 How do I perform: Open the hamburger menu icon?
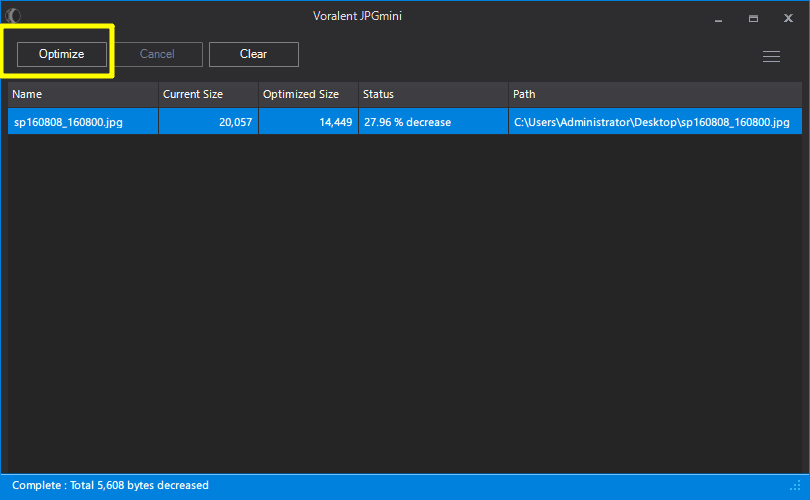click(x=771, y=57)
